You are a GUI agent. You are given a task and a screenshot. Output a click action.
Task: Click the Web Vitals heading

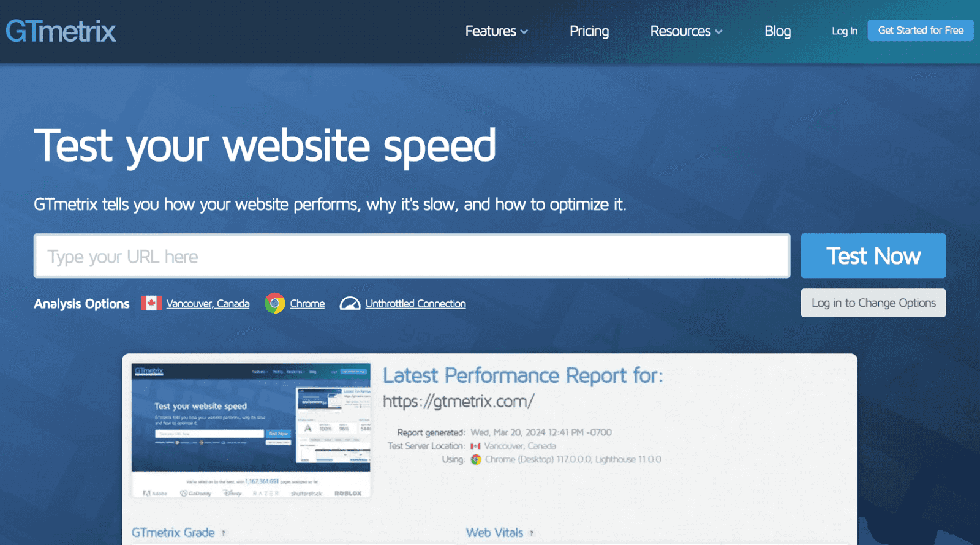[494, 533]
